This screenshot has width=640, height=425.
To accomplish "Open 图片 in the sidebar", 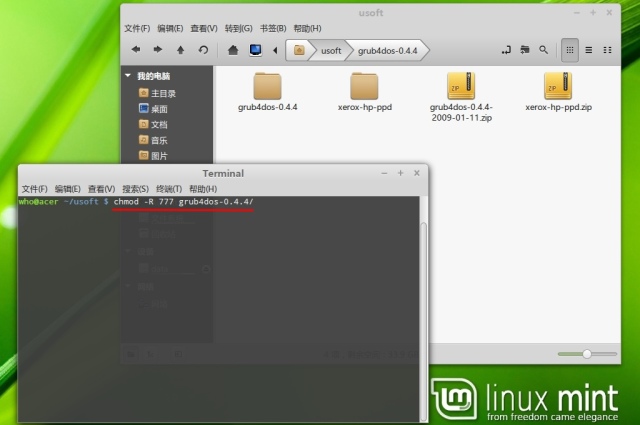I will tap(153, 156).
